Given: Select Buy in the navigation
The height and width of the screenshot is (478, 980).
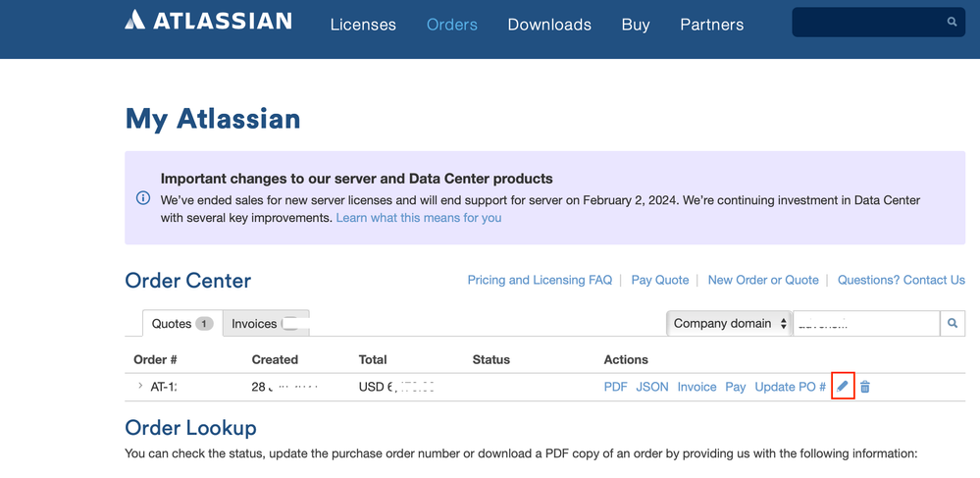Looking at the screenshot, I should click(636, 25).
